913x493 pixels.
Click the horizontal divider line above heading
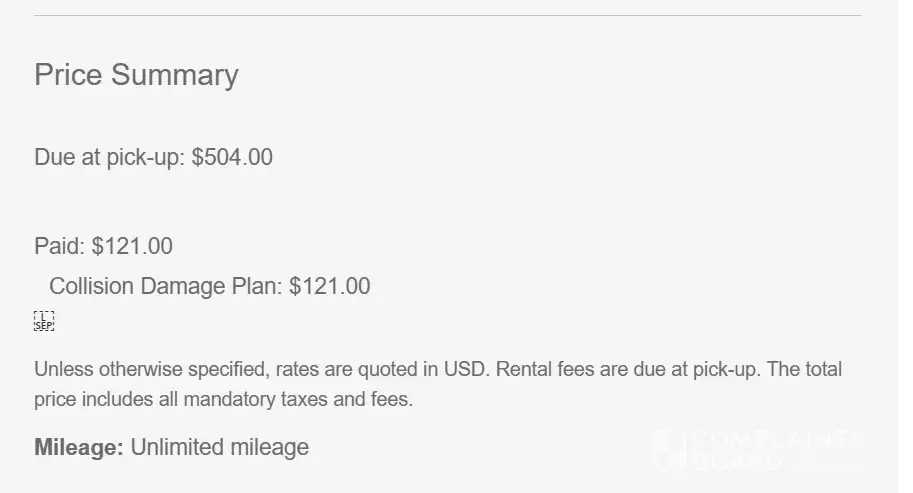click(x=447, y=16)
